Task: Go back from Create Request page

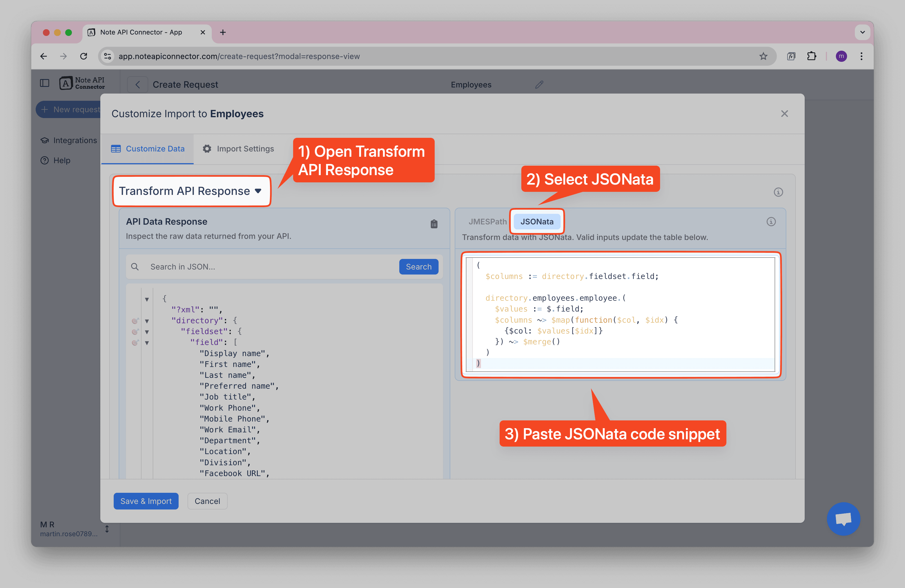Action: [x=137, y=84]
